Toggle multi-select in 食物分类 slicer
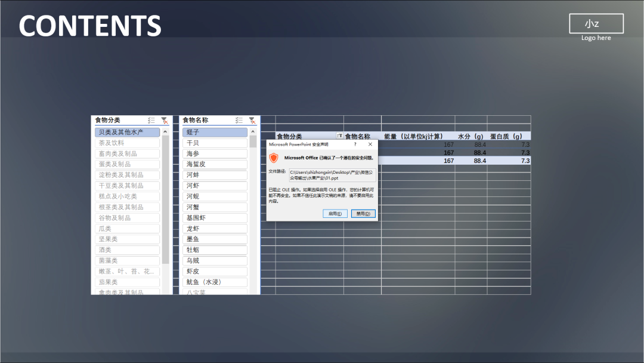Screen dimensions: 644x363 click(151, 120)
